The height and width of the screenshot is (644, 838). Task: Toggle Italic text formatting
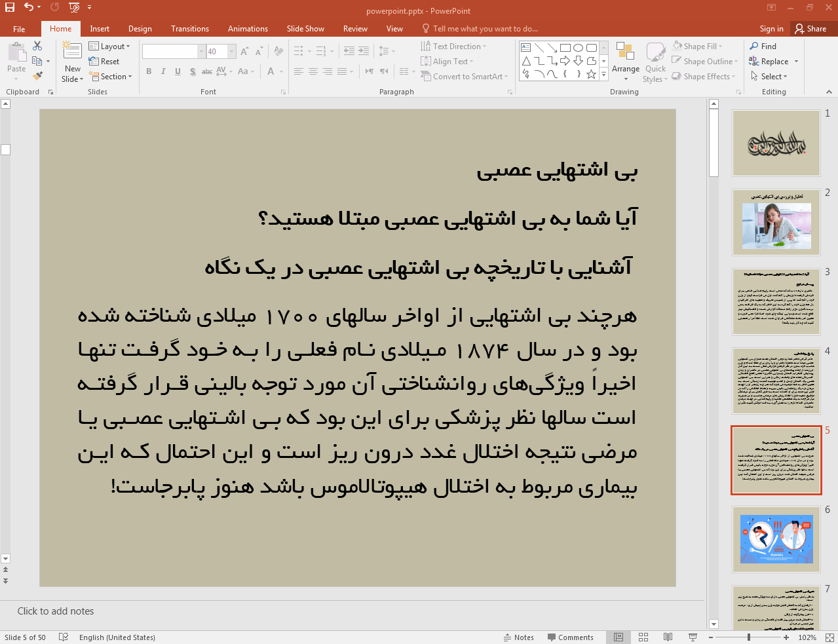coord(163,71)
